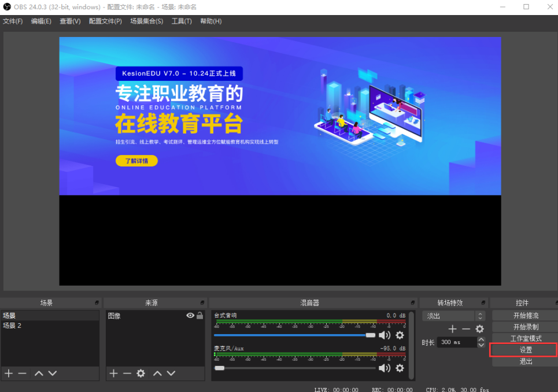Remove the selected scene with minus icon

click(22, 373)
